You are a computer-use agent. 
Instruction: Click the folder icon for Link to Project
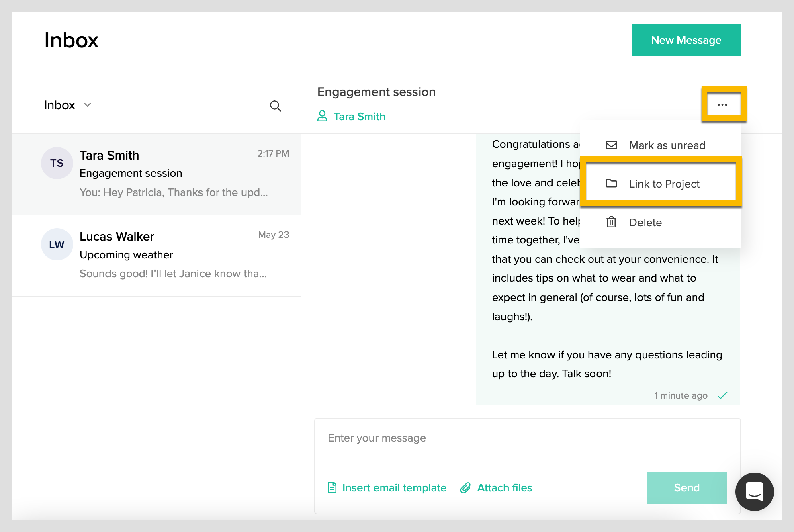(611, 184)
